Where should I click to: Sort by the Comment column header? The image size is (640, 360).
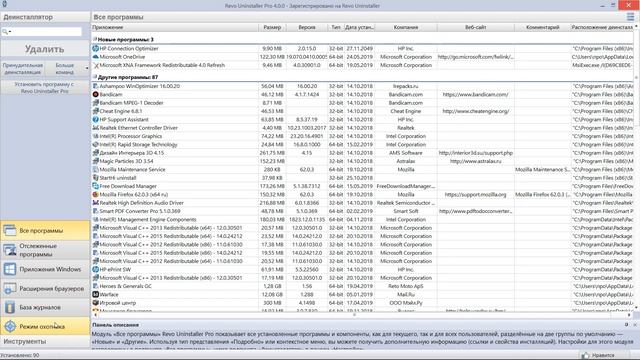(542, 27)
